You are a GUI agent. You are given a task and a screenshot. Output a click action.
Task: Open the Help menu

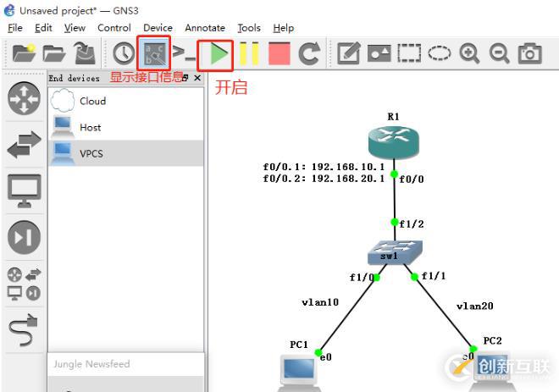(x=284, y=28)
